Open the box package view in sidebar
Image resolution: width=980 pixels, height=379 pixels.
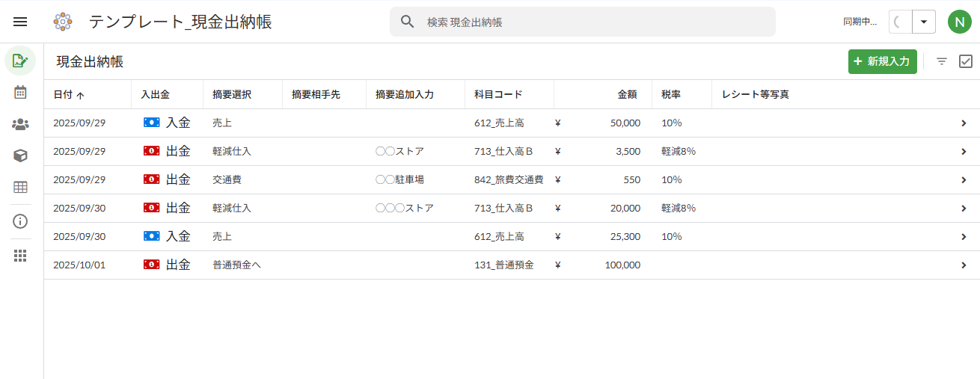(20, 155)
